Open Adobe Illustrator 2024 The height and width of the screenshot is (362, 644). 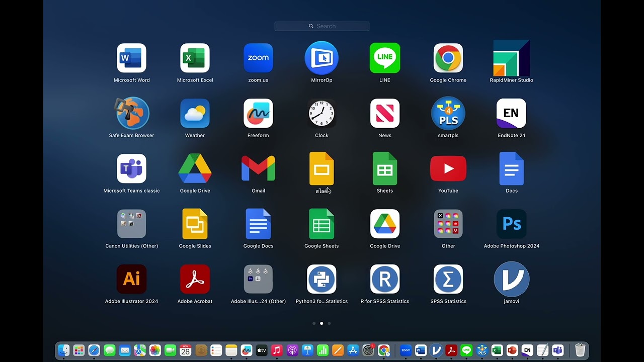132,280
